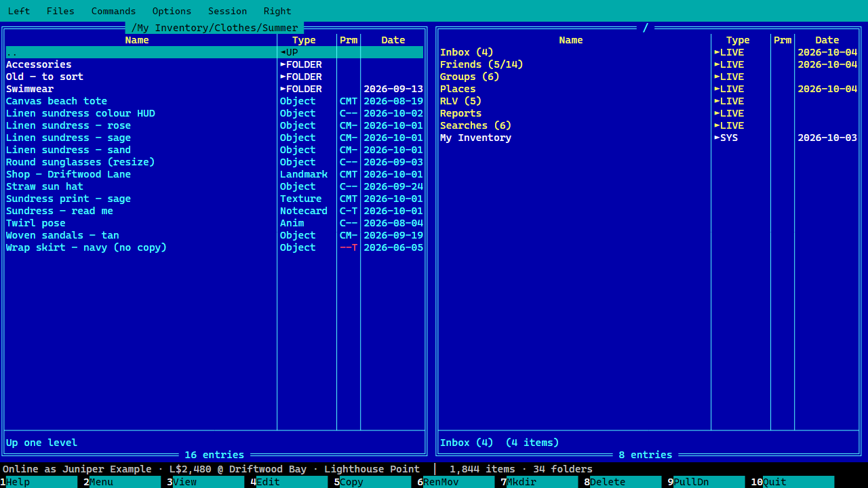
Task: Click the F1 Help button
Action: click(39, 482)
